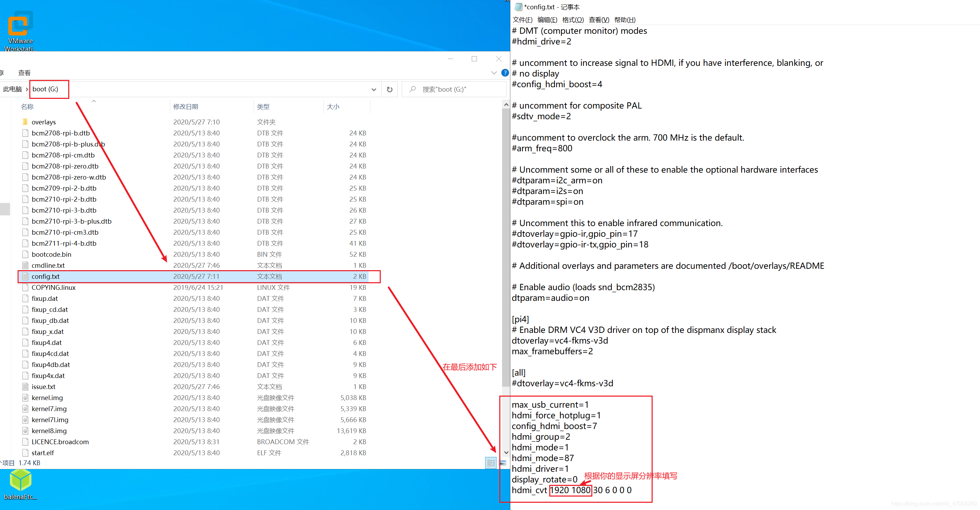Click the Explorer help question mark icon
This screenshot has height=510, width=980.
(x=505, y=73)
